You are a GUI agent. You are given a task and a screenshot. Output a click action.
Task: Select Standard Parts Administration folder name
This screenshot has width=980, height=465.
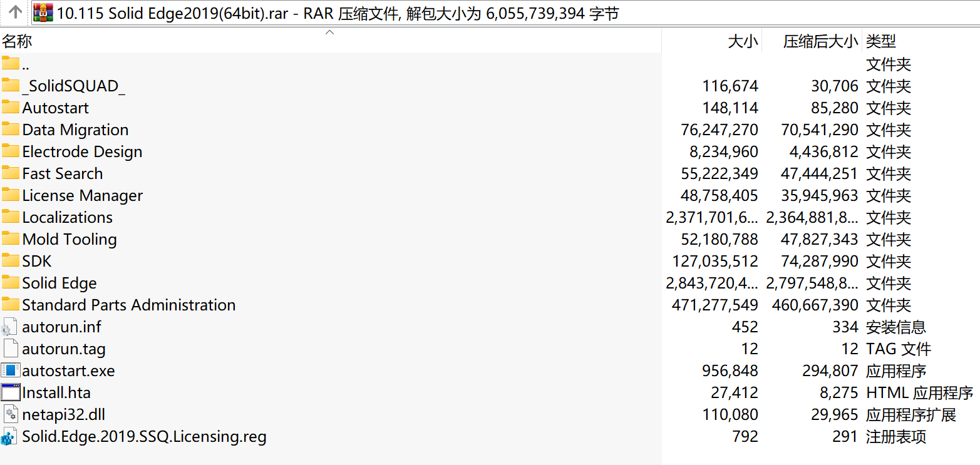pyautogui.click(x=129, y=305)
